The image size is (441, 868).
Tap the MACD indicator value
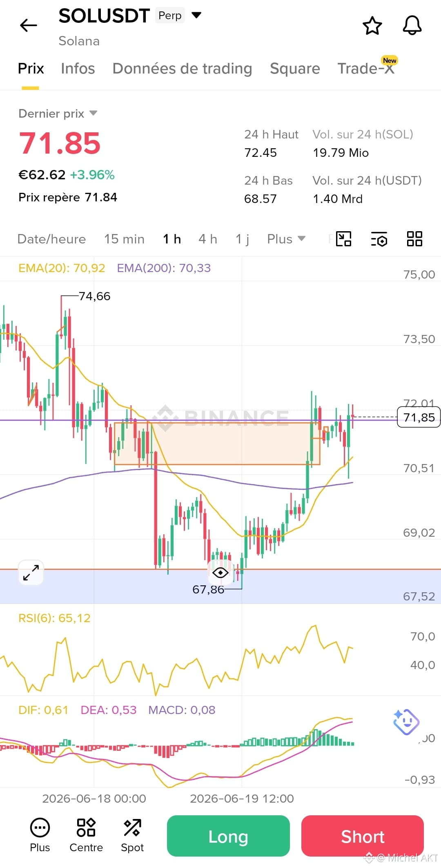pyautogui.click(x=182, y=710)
